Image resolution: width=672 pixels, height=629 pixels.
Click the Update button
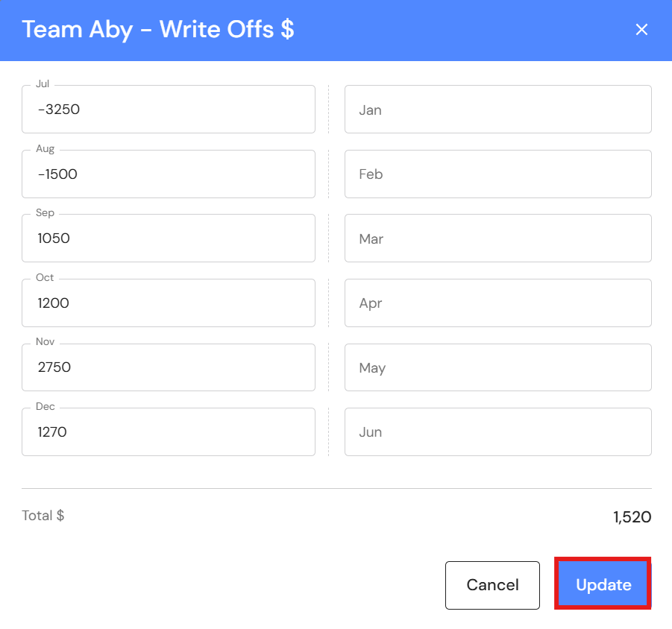click(603, 585)
